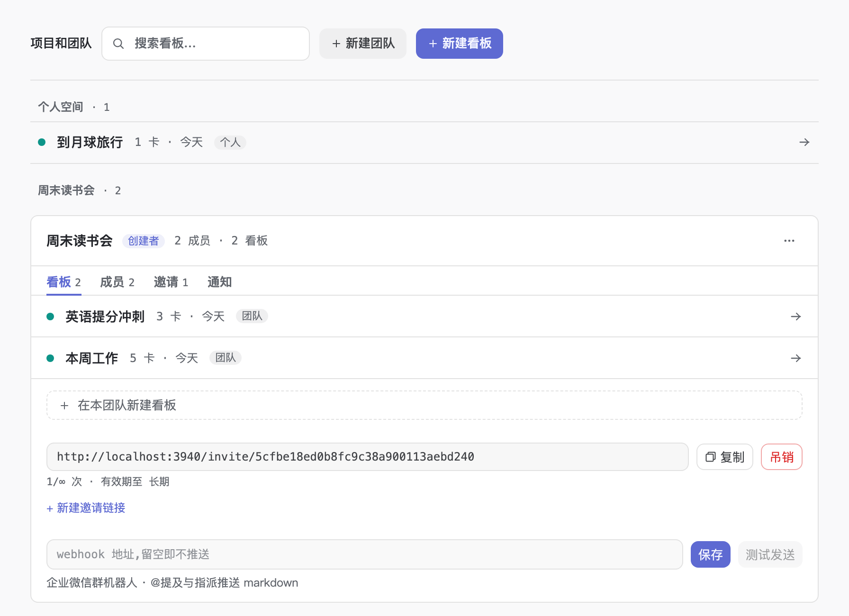This screenshot has width=849, height=616.
Task: Click the 2 成员 count text
Action: pyautogui.click(x=192, y=241)
